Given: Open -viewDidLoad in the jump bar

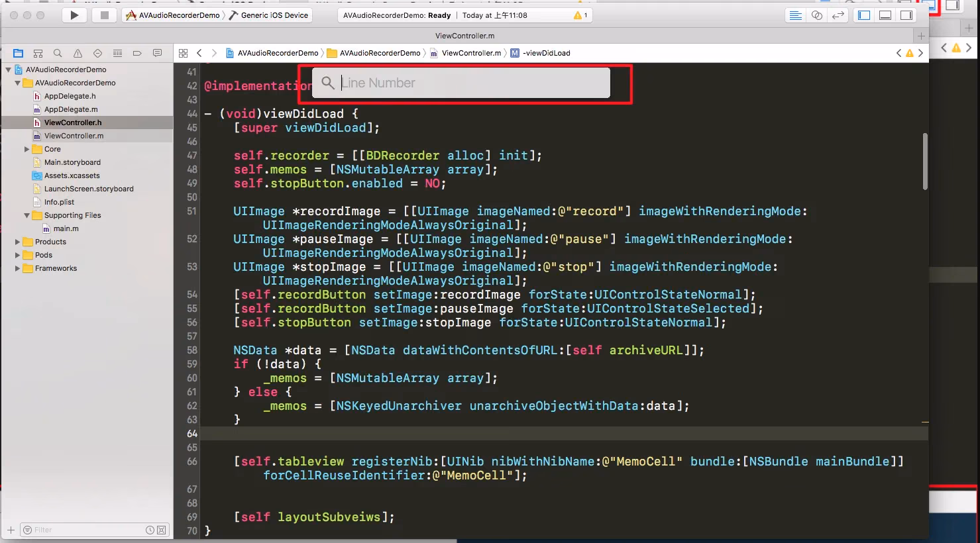Looking at the screenshot, I should tap(546, 53).
